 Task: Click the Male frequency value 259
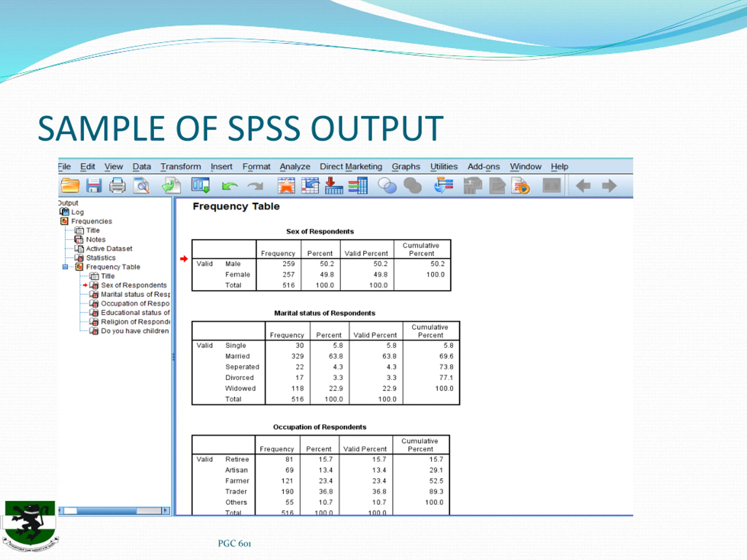coord(288,264)
